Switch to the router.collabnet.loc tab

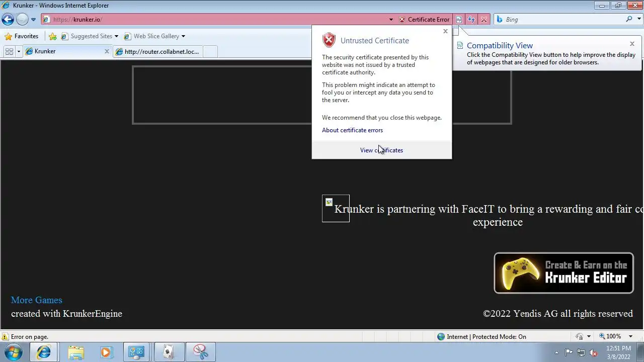coord(157,51)
